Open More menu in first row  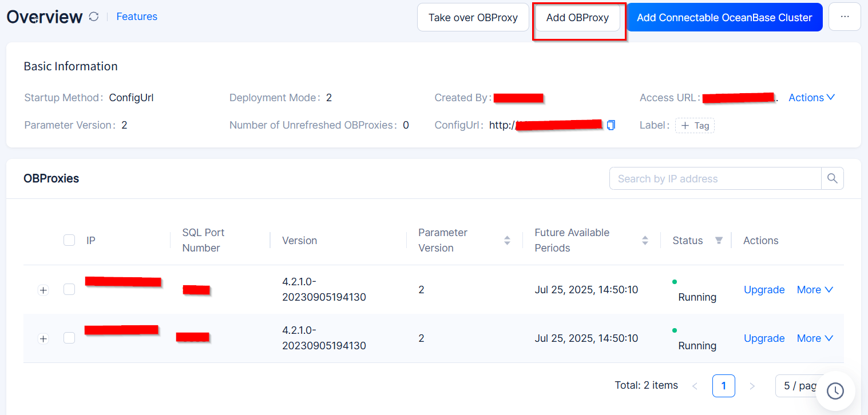pos(815,290)
